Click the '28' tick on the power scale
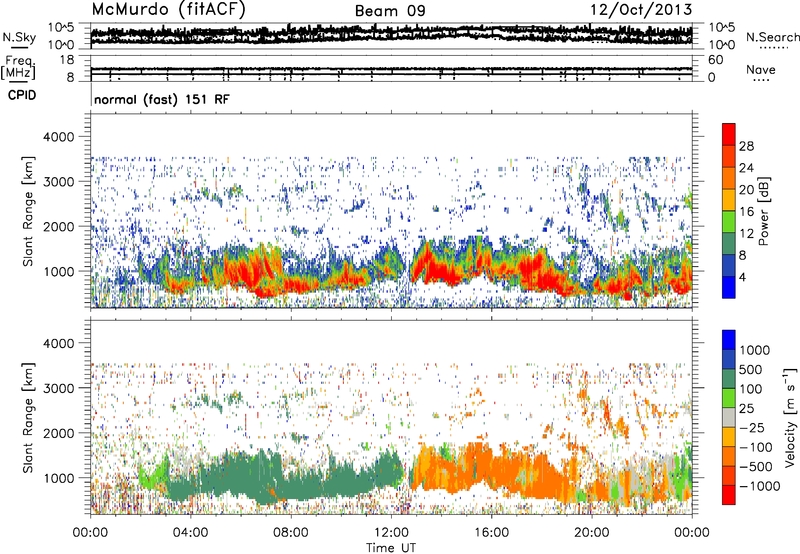The height and width of the screenshot is (554, 800). tap(746, 146)
